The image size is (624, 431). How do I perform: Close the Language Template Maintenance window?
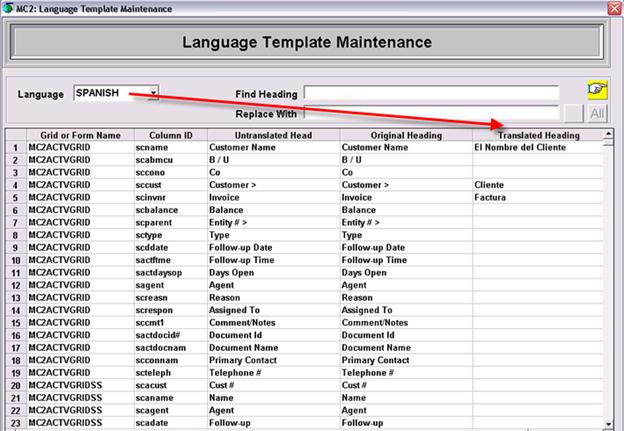tap(614, 8)
